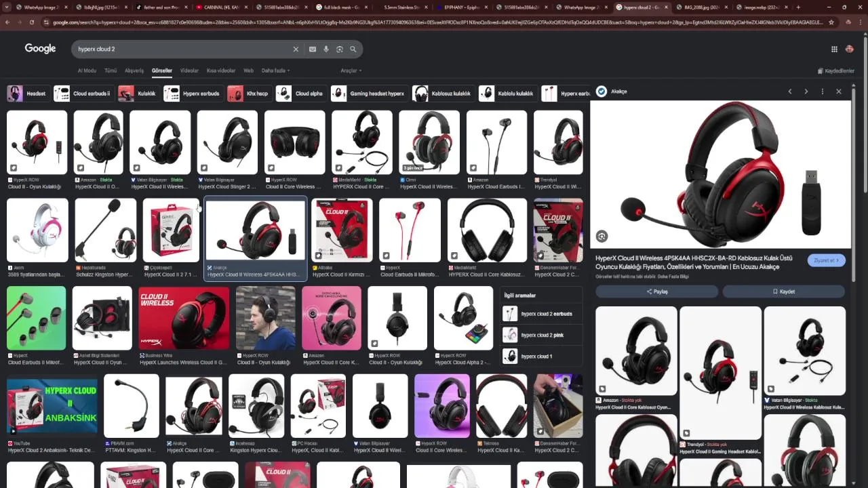
Task: Bookmark this page with the star icon
Action: coord(831,22)
